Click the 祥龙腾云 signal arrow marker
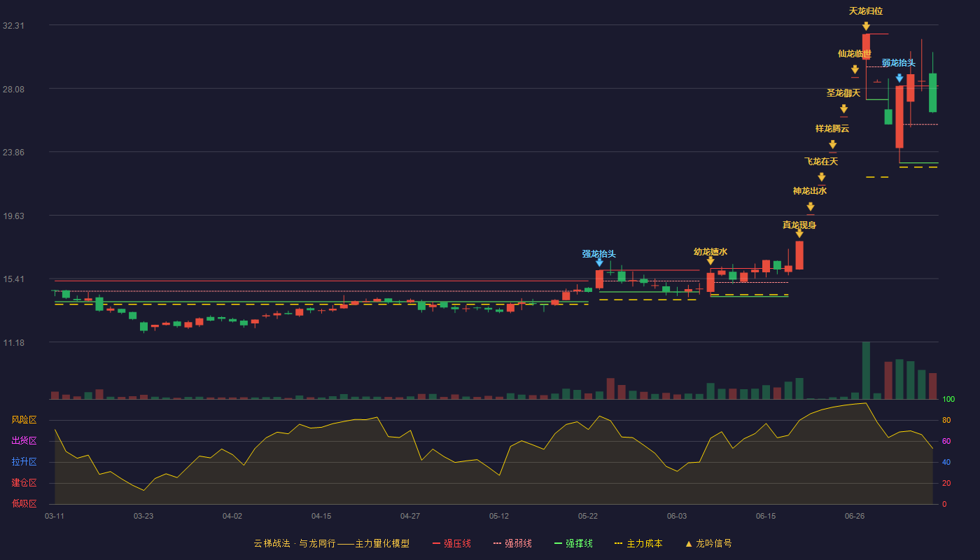This screenshot has height=560, width=980. pos(833,144)
